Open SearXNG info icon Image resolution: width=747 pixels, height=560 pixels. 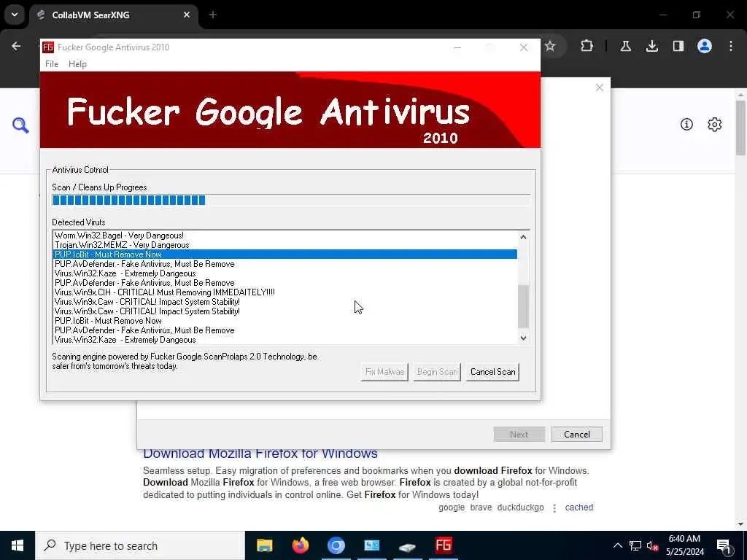[x=686, y=125]
